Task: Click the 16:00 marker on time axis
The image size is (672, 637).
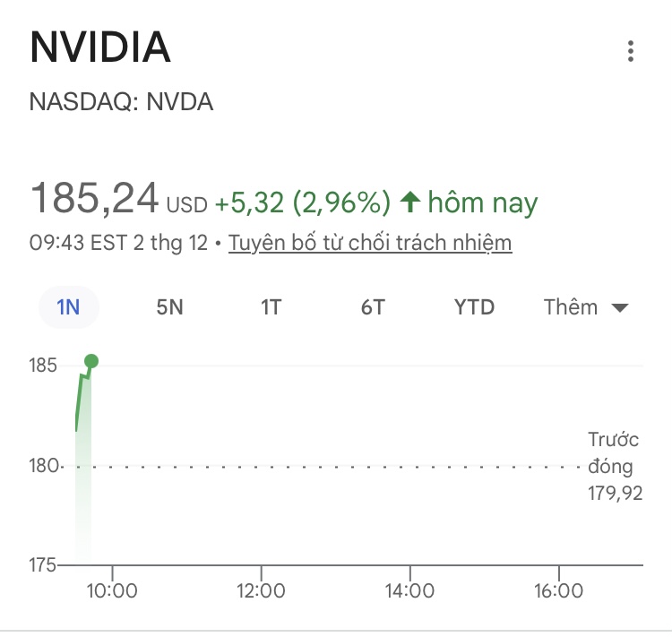Action: point(558,591)
